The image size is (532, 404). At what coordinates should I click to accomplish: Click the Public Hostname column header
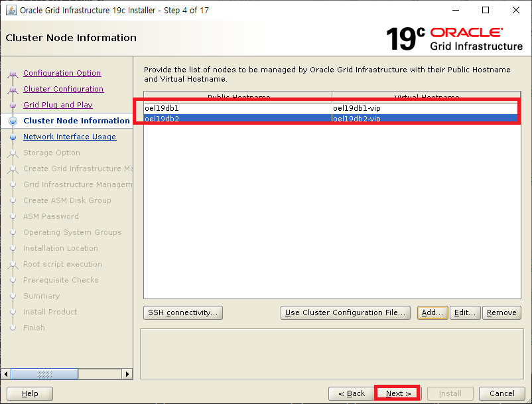[238, 96]
